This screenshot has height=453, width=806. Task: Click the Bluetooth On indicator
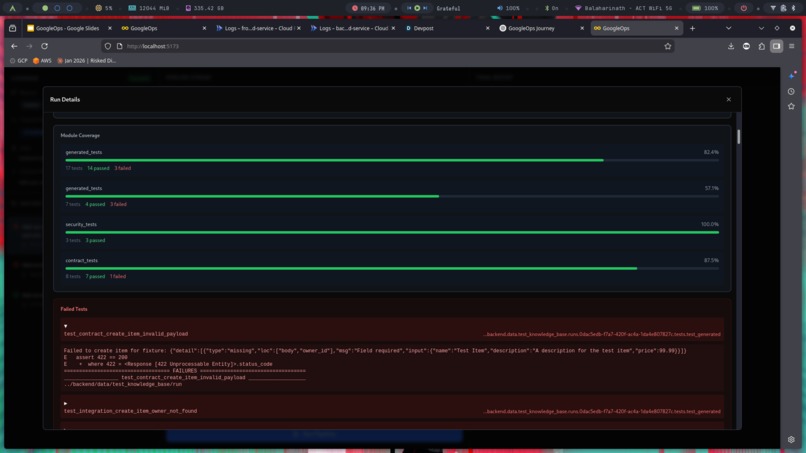tap(551, 8)
